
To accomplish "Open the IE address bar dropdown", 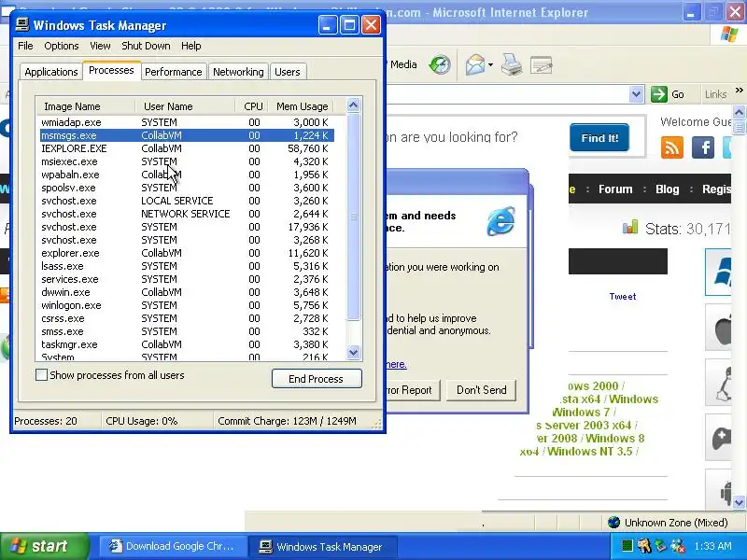I will [636, 94].
